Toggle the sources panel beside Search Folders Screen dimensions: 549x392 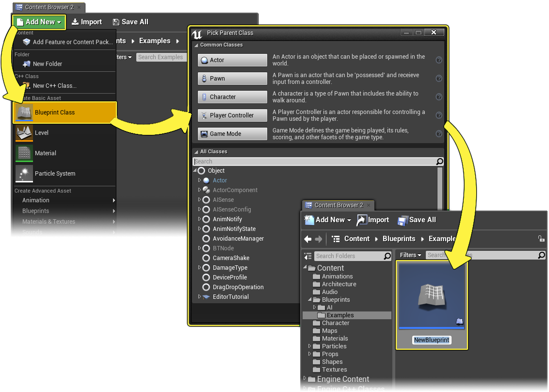pos(307,256)
